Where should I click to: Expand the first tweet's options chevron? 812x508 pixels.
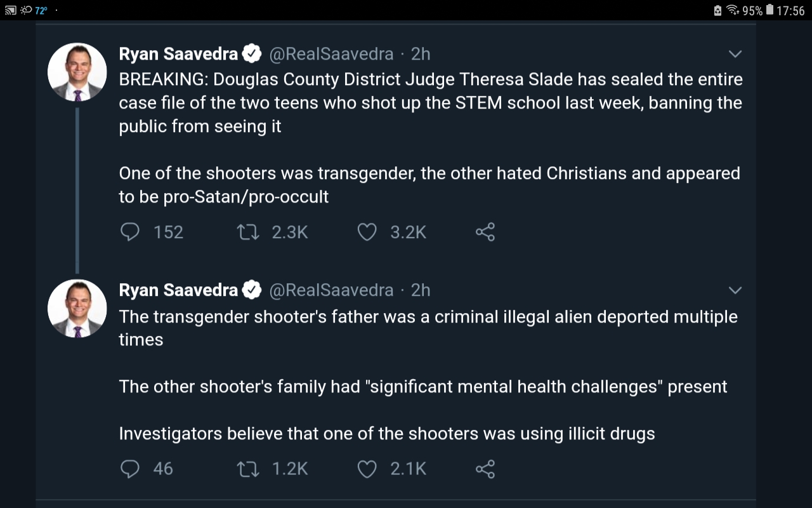click(x=735, y=54)
